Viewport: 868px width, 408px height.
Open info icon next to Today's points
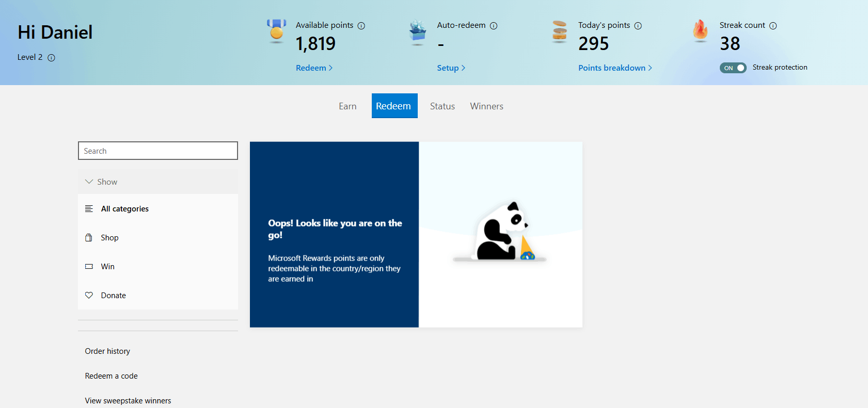[x=638, y=26]
